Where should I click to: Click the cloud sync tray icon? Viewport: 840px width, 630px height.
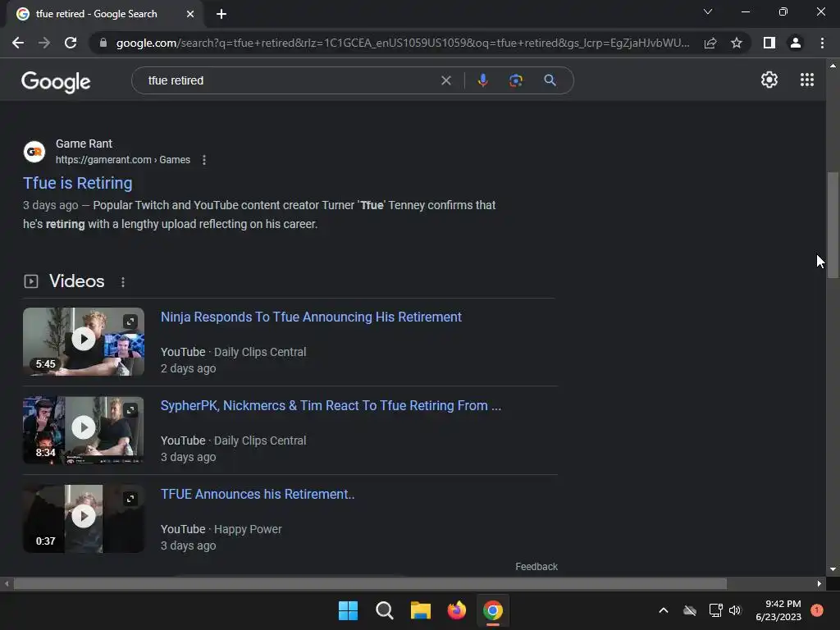point(690,610)
